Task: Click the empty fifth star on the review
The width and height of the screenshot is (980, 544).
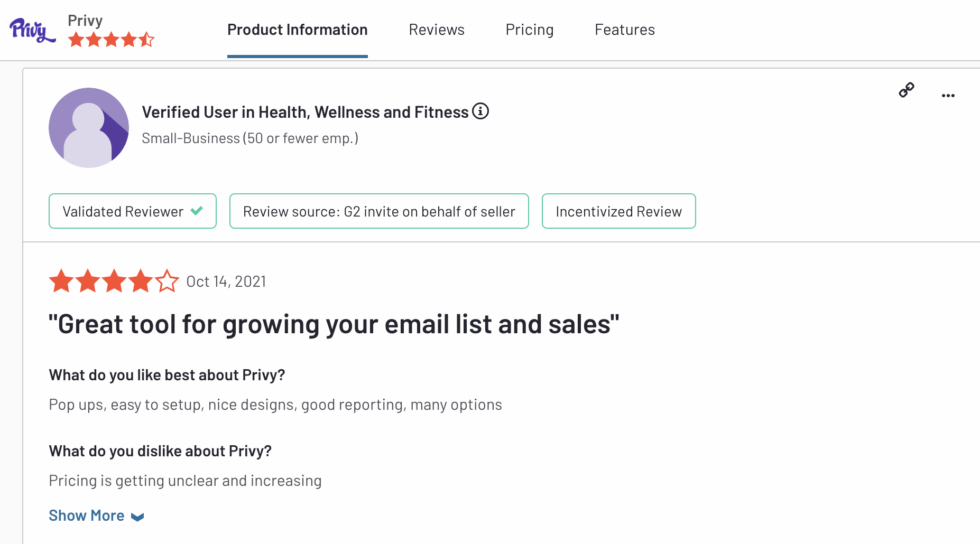Action: [167, 281]
